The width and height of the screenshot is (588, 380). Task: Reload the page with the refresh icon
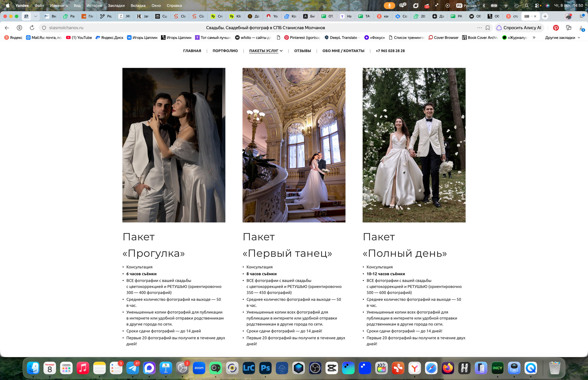[32, 28]
